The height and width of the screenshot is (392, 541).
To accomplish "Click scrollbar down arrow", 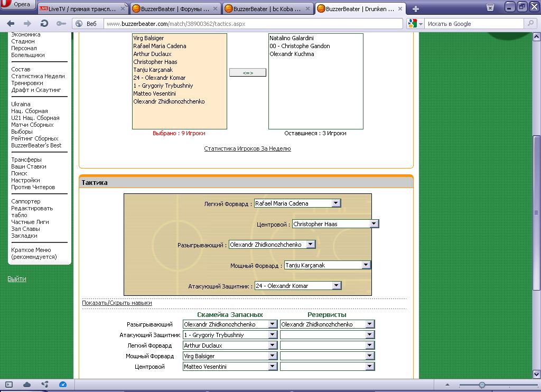I will (537, 374).
